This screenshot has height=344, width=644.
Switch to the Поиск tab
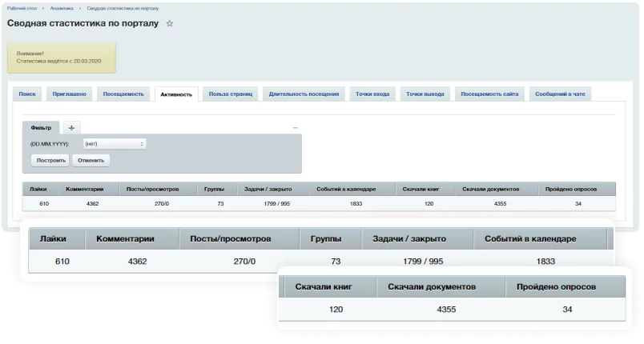27,94
